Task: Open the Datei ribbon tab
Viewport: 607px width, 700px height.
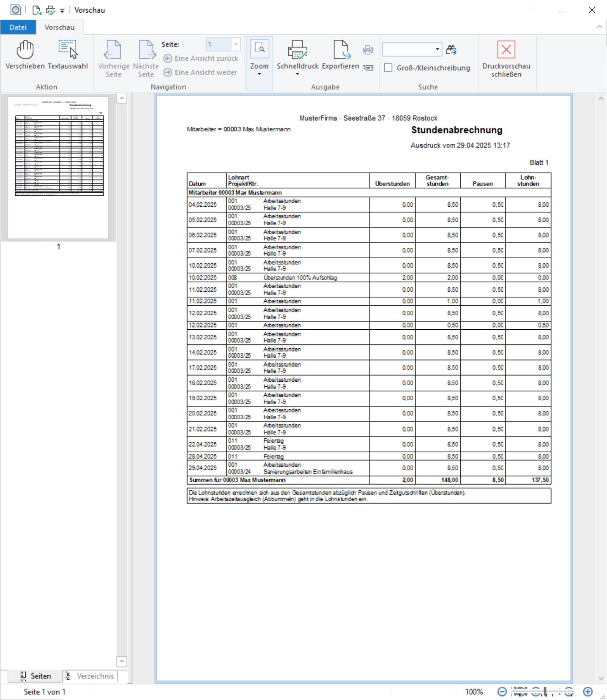Action: (18, 27)
